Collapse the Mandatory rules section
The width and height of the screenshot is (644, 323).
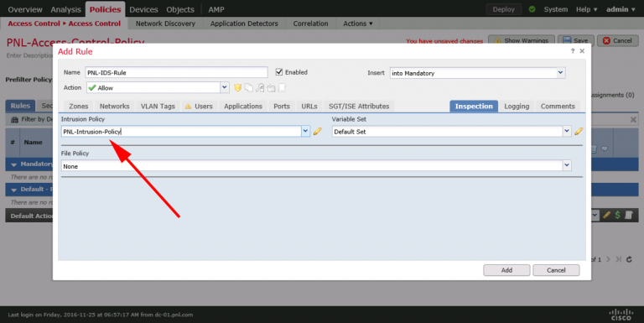click(x=14, y=164)
